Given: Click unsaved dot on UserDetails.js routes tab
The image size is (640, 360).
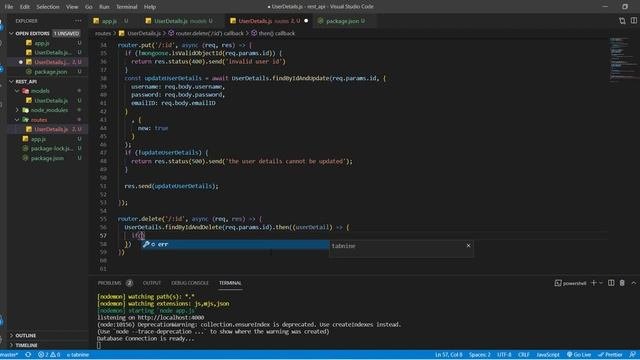Looking at the screenshot, I should click(x=306, y=21).
